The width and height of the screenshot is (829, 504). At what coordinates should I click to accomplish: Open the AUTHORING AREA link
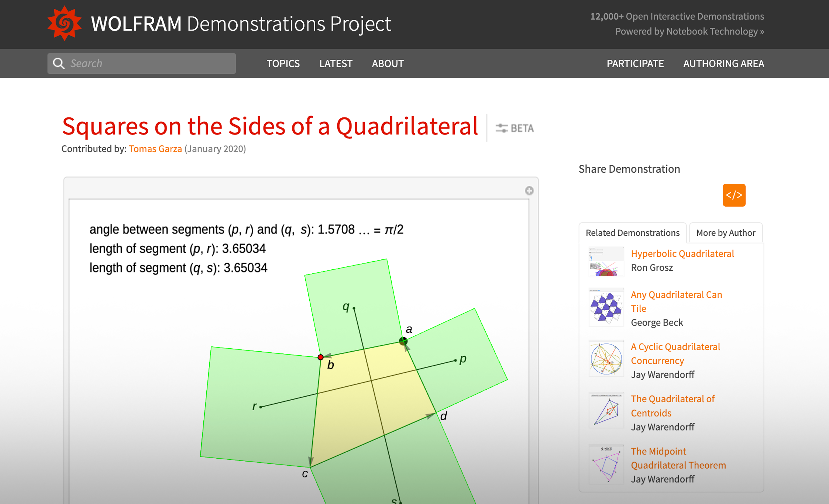point(723,63)
